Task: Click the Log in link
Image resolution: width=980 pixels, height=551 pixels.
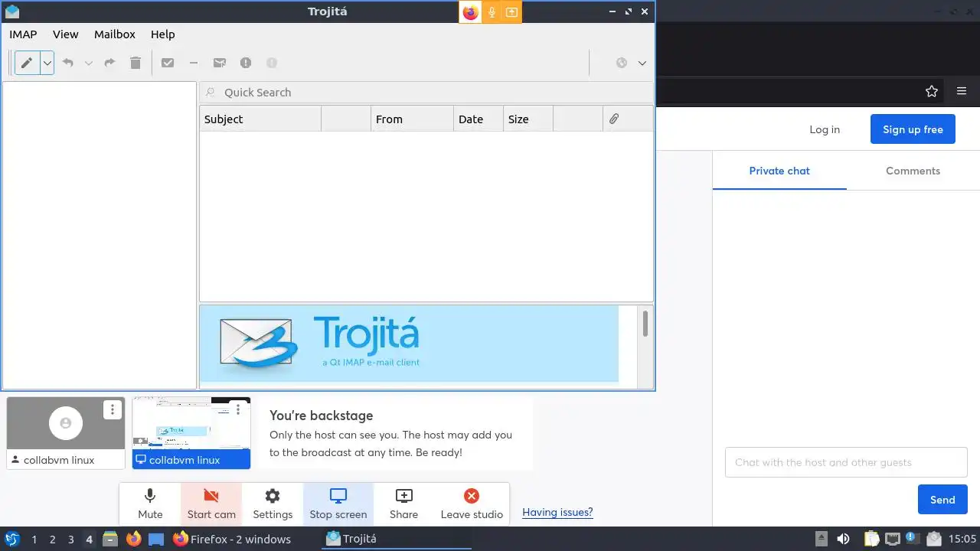Action: tap(825, 129)
